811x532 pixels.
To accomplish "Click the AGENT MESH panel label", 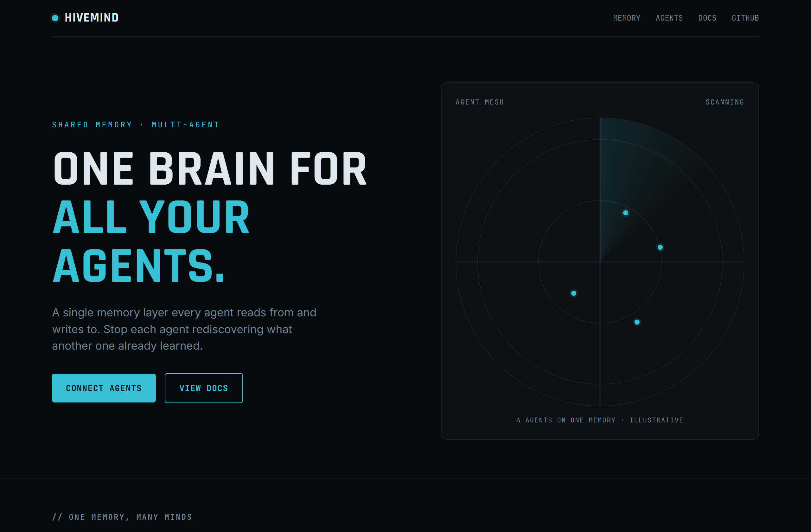I will (480, 102).
